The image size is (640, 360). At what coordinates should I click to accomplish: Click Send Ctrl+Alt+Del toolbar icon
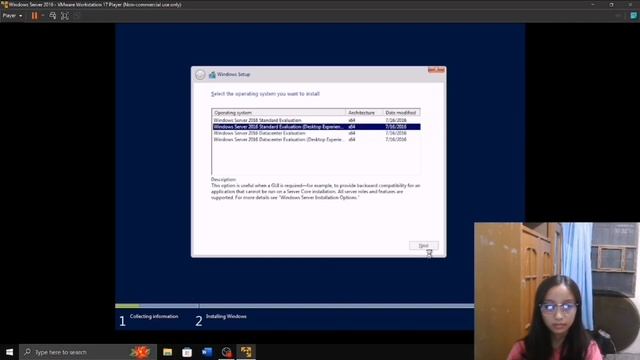53,16
